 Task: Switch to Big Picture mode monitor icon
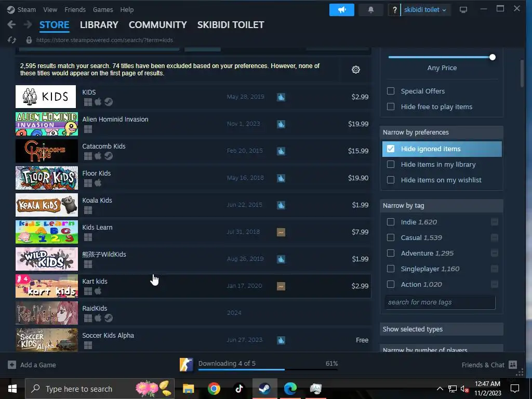pyautogui.click(x=463, y=10)
